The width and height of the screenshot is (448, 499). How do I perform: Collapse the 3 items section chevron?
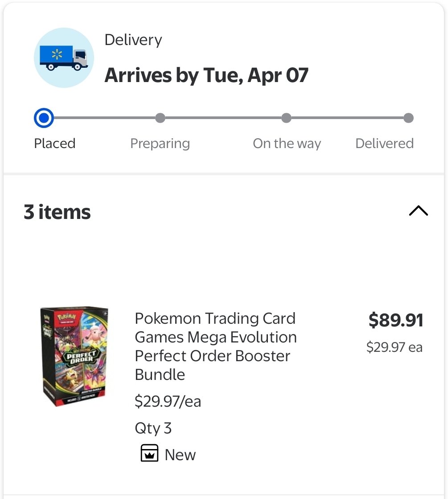[x=418, y=211]
